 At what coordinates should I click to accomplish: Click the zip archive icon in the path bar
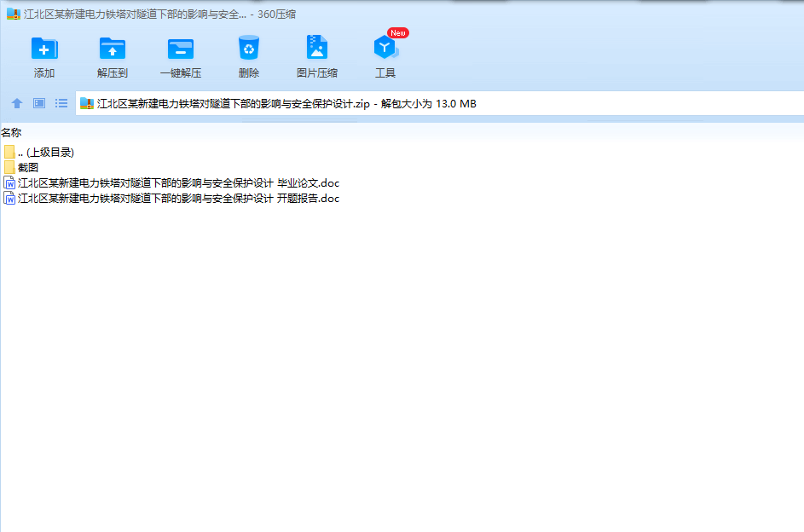coord(87,103)
